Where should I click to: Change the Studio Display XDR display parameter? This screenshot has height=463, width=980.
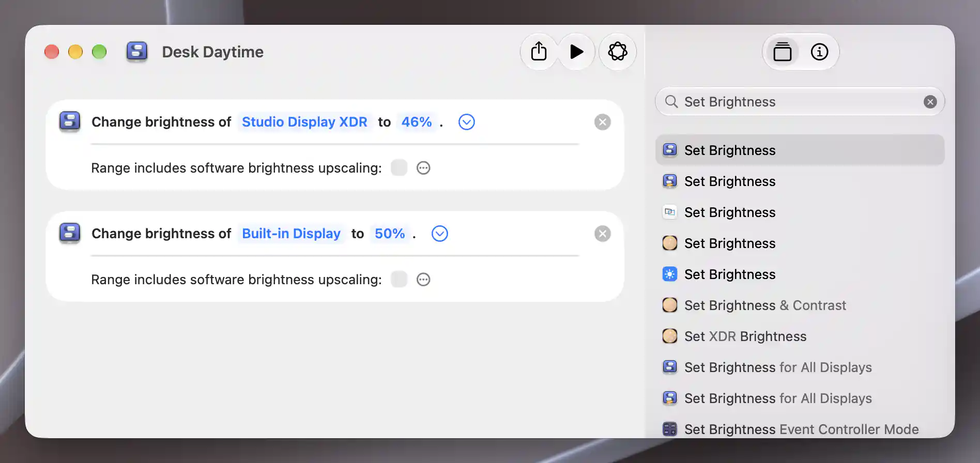(x=304, y=122)
